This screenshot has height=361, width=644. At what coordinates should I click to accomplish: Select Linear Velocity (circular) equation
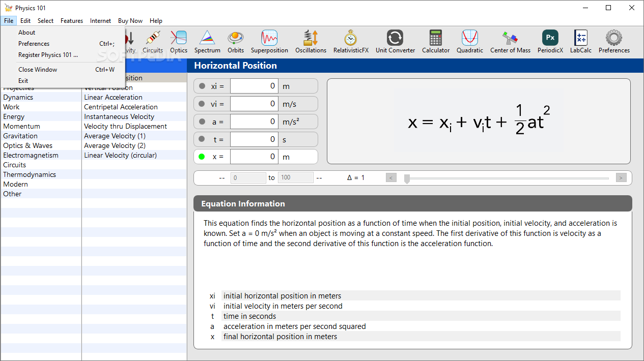coord(134,155)
